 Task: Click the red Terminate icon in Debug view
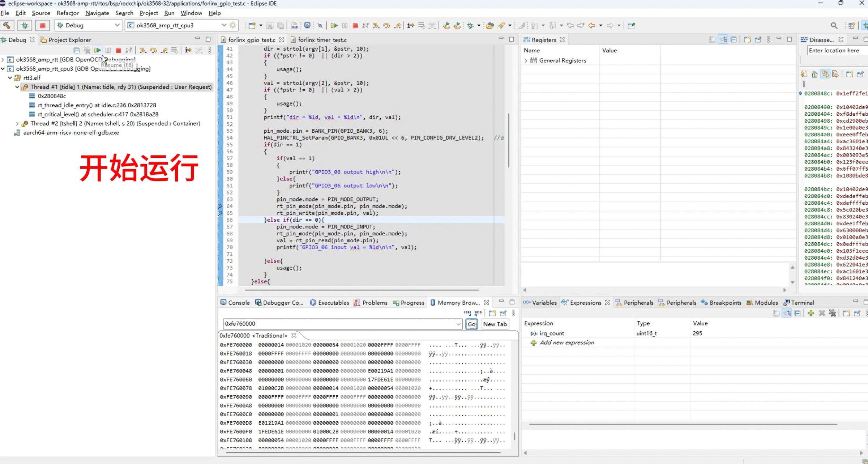tap(118, 50)
